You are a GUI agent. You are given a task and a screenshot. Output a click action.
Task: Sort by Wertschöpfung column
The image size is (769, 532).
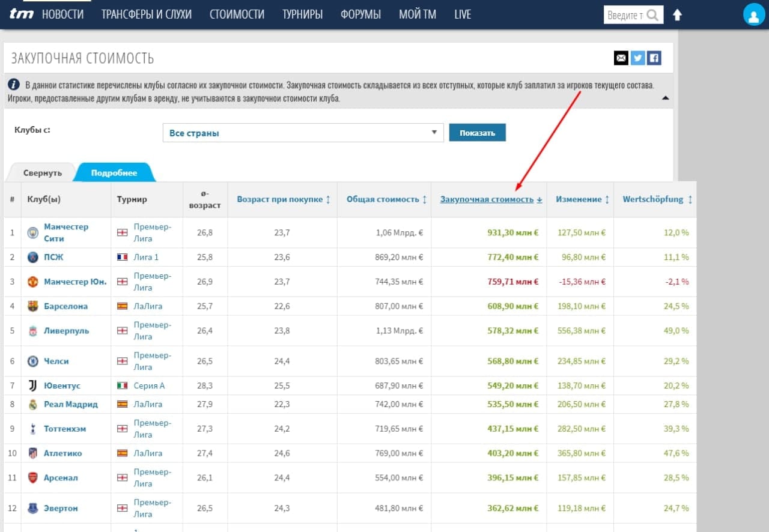tap(657, 199)
